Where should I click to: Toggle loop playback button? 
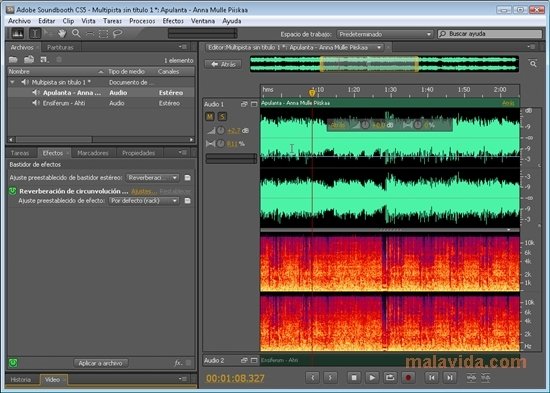[390, 378]
